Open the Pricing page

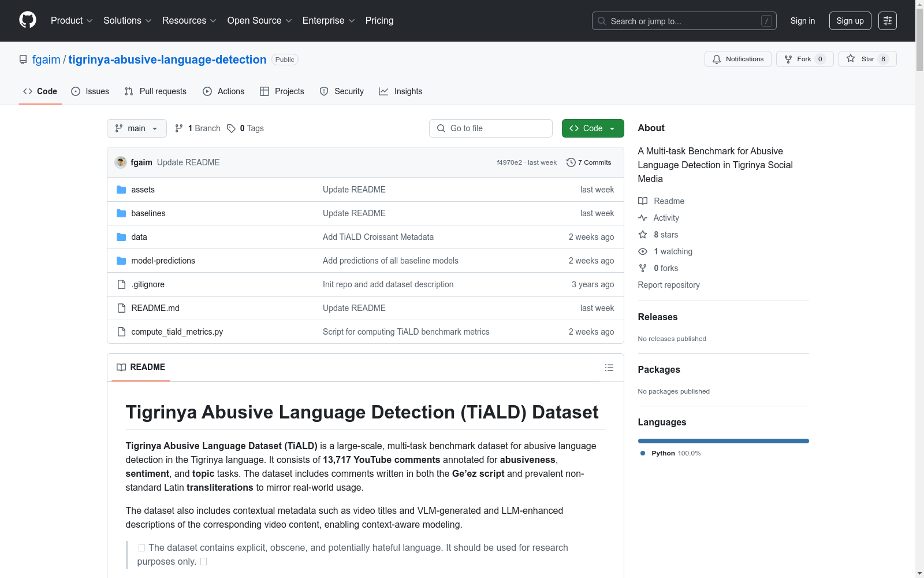(379, 21)
